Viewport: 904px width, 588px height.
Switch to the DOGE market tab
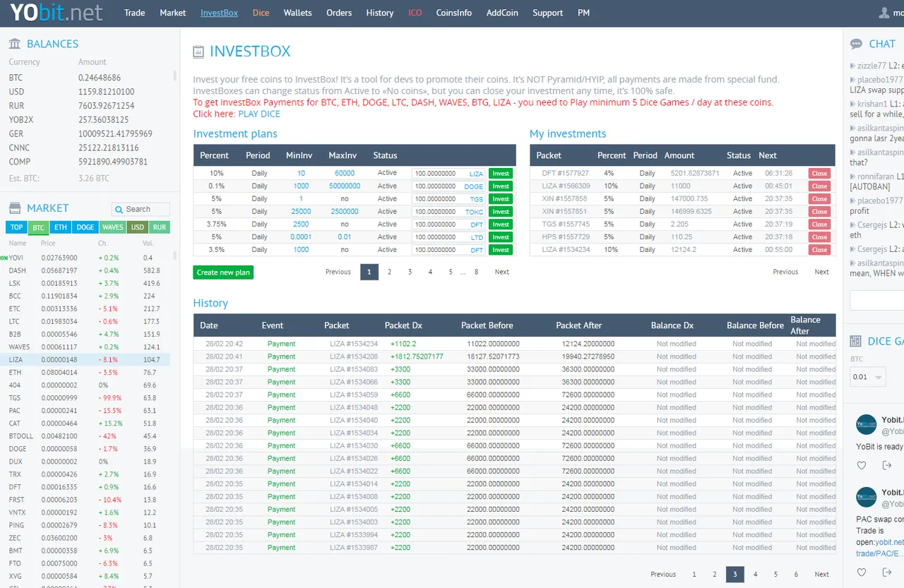(x=85, y=227)
